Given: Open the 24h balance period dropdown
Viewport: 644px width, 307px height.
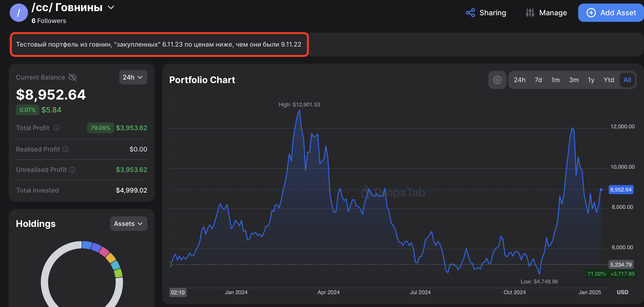Looking at the screenshot, I should click(x=133, y=77).
